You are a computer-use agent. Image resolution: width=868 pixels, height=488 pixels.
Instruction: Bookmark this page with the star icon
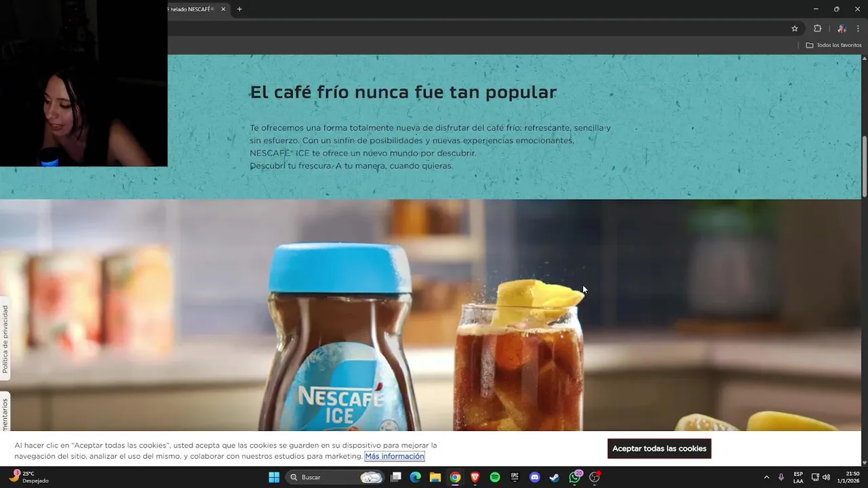tap(795, 28)
